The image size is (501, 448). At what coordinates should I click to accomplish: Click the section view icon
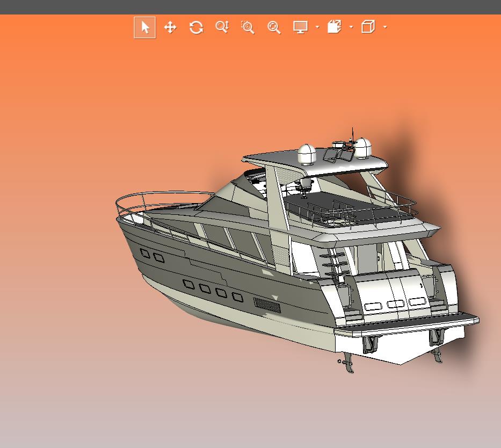(334, 27)
